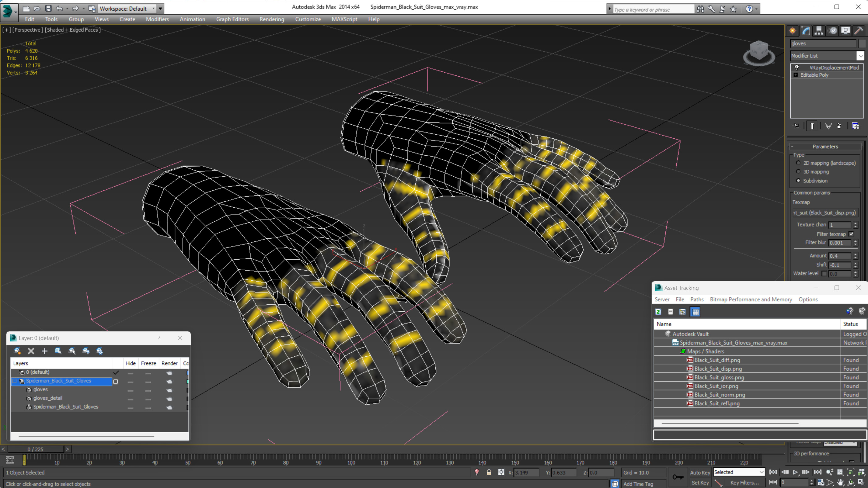This screenshot has width=868, height=488.
Task: Click Amount spinner arrows
Action: click(855, 256)
